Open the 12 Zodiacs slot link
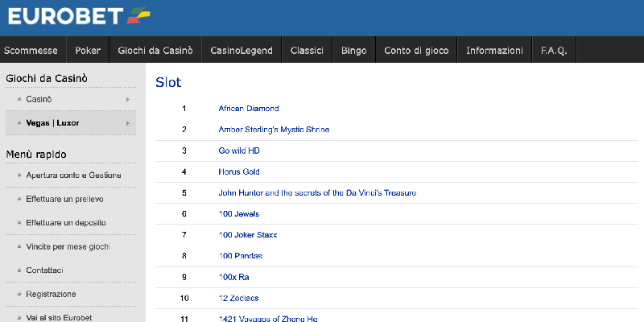This screenshot has height=322, width=644. coord(238,298)
